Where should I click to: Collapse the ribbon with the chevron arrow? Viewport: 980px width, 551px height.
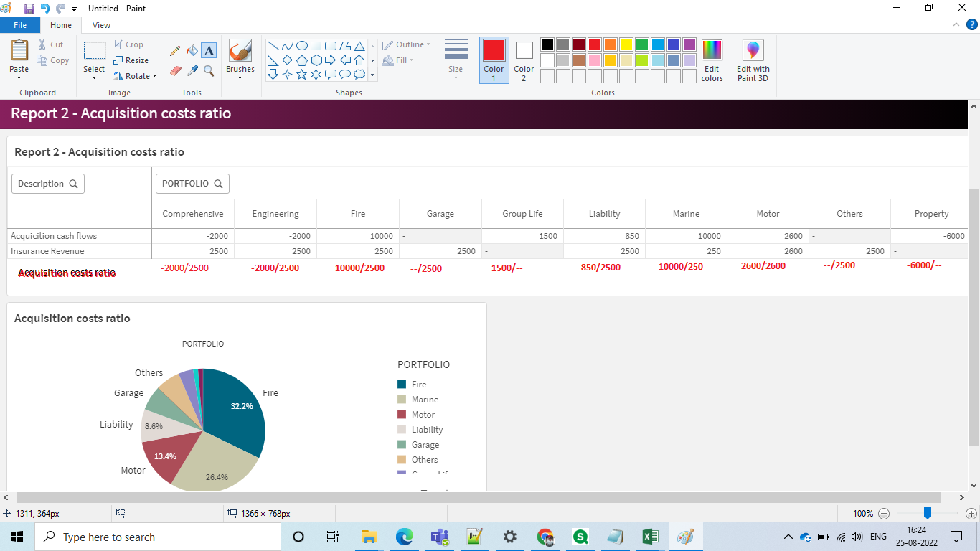click(x=956, y=24)
